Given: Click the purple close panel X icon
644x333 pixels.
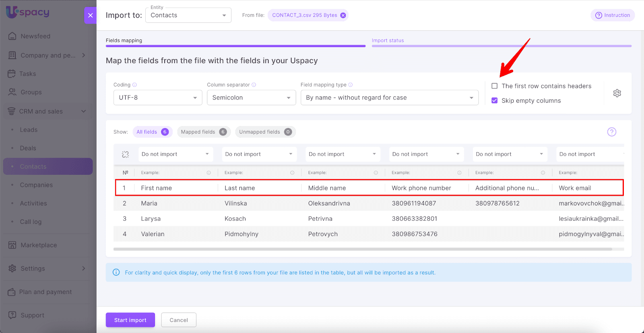Looking at the screenshot, I should 90,15.
